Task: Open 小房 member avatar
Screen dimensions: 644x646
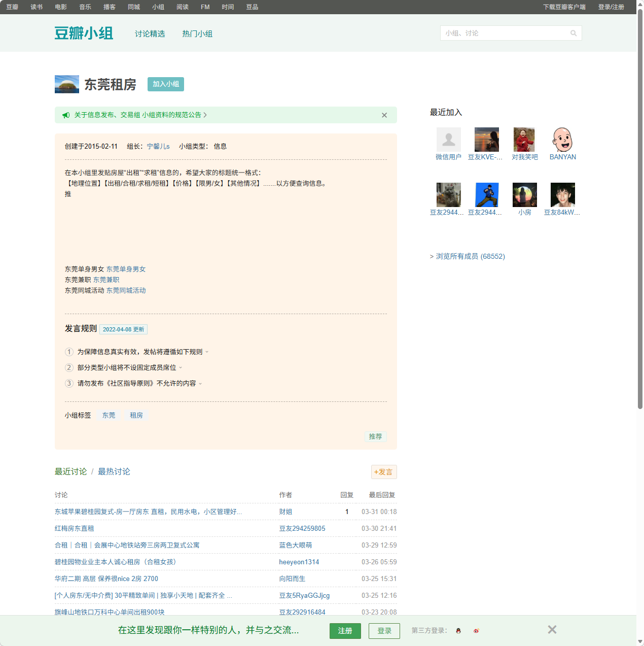Action: pyautogui.click(x=524, y=195)
